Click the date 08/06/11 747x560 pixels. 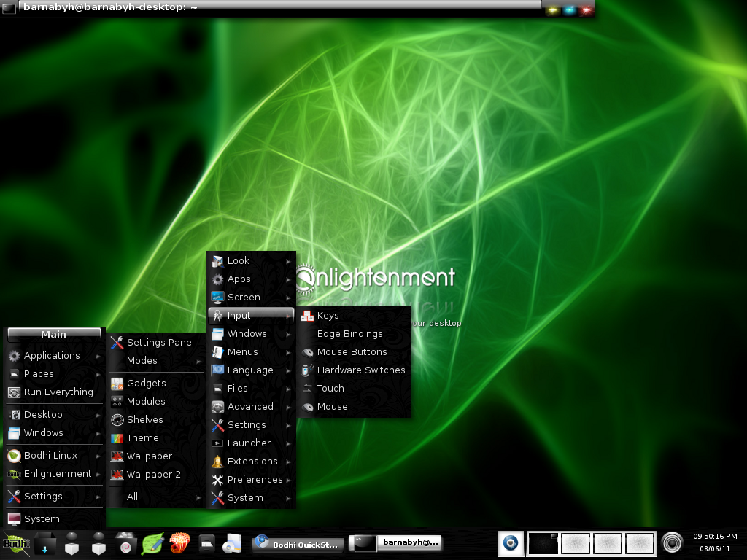pyautogui.click(x=715, y=548)
